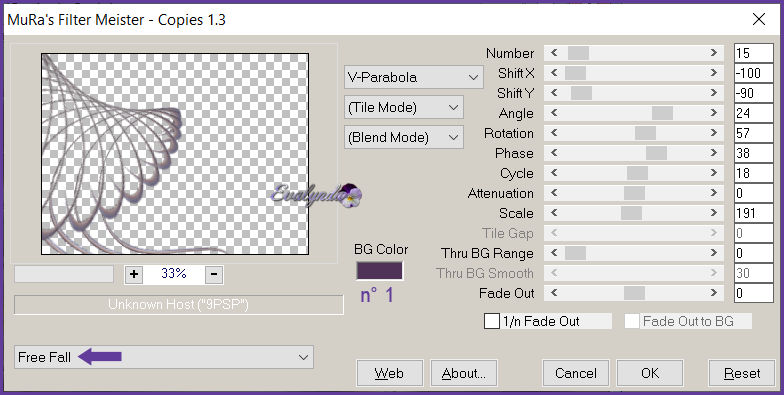Screen dimensions: 784x395
Task: Open the V-Parabola mode dropdown
Action: (414, 78)
